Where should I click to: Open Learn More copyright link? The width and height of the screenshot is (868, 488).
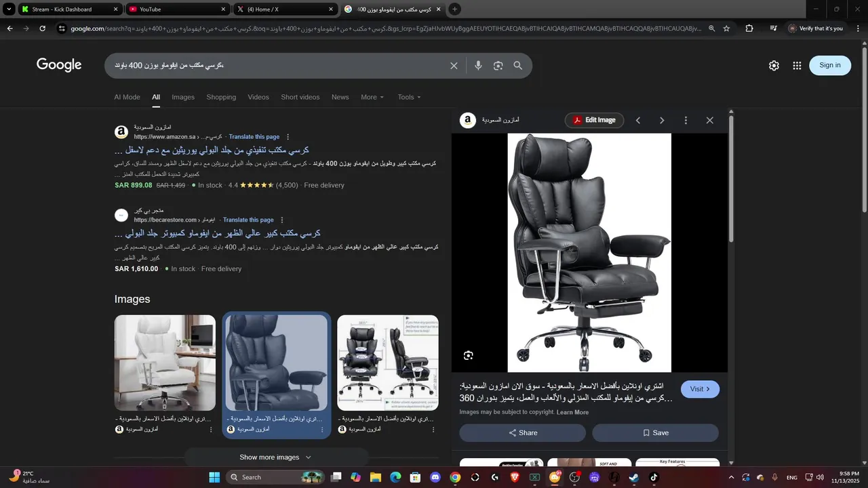click(572, 412)
